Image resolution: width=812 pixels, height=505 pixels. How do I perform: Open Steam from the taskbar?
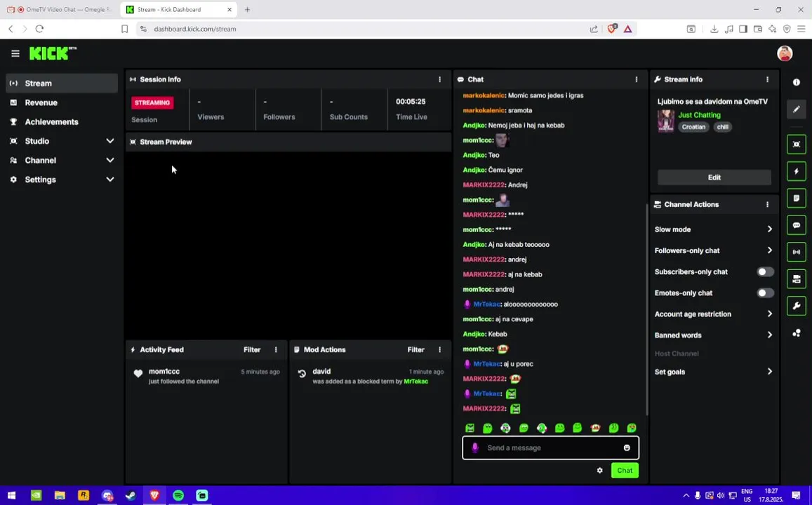click(131, 496)
